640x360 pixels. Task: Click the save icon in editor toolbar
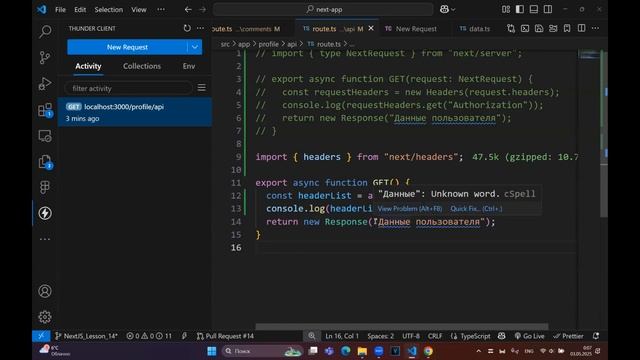[539, 28]
